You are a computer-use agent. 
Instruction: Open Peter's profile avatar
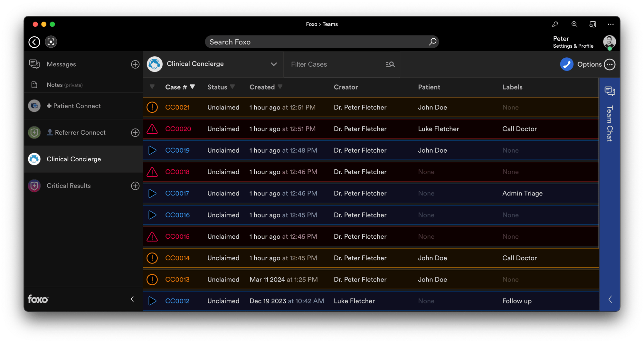tap(609, 42)
